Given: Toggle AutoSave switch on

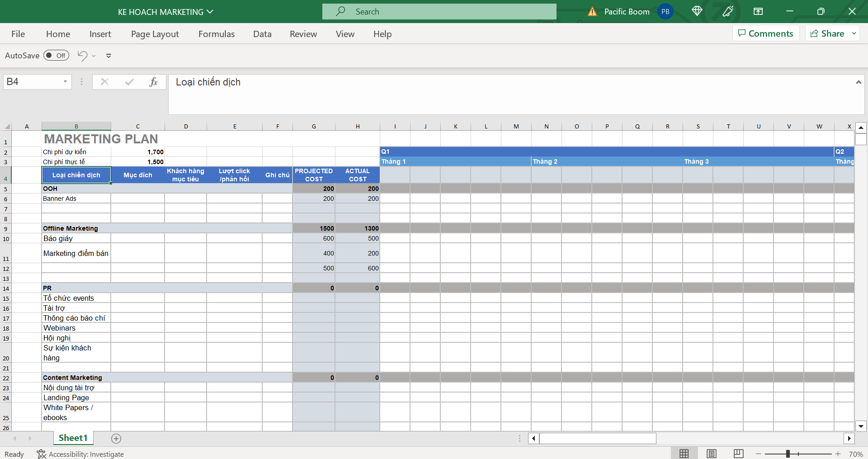Looking at the screenshot, I should pyautogui.click(x=56, y=56).
